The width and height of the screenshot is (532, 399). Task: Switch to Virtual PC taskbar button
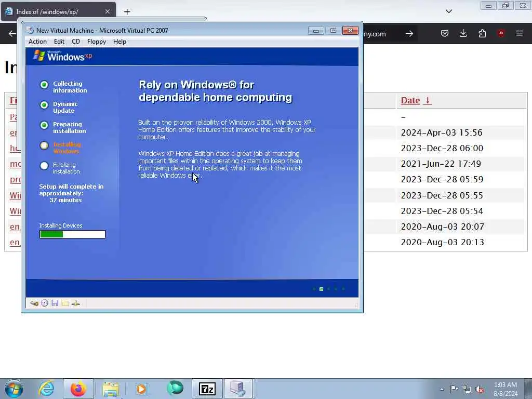point(238,389)
